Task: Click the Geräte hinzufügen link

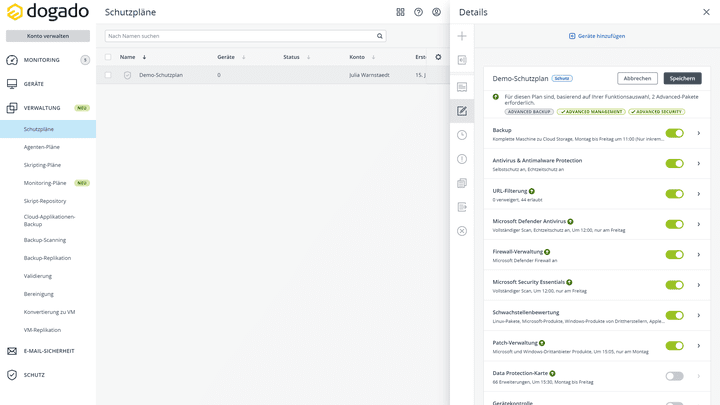Action: [x=597, y=36]
